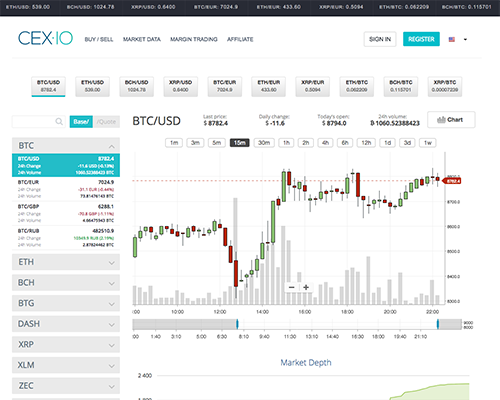The height and width of the screenshot is (400, 500).
Task: Click the Market Depth heading
Action: pyautogui.click(x=306, y=362)
